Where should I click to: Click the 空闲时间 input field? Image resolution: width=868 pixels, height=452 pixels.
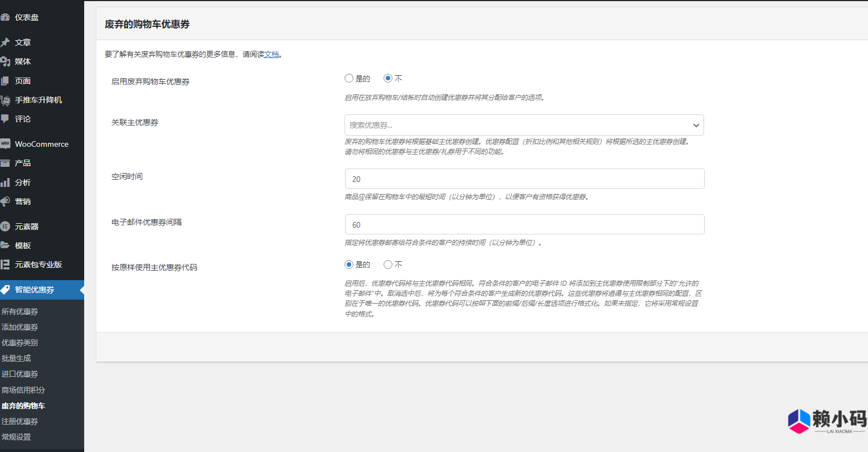click(524, 179)
